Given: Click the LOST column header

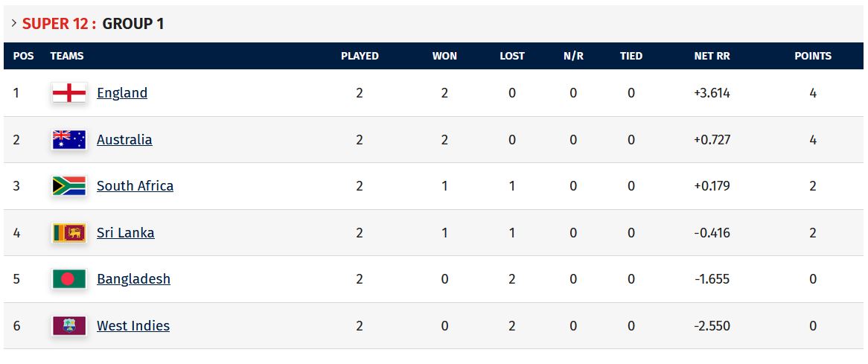Looking at the screenshot, I should tap(512, 56).
